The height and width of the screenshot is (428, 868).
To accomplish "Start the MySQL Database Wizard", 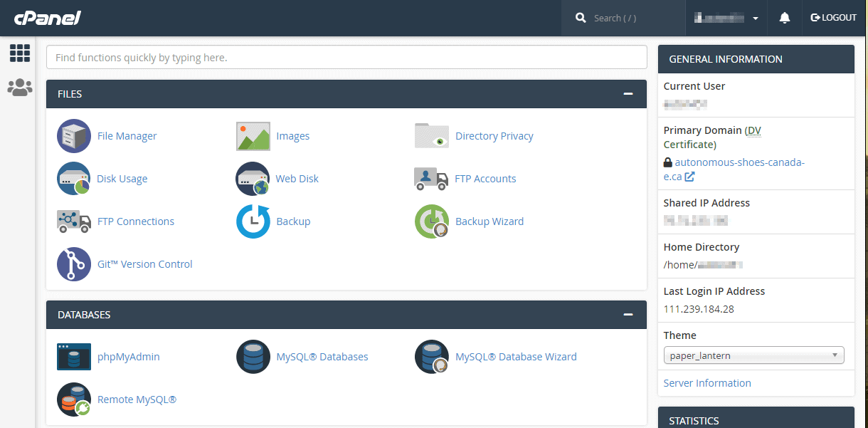I will [516, 356].
